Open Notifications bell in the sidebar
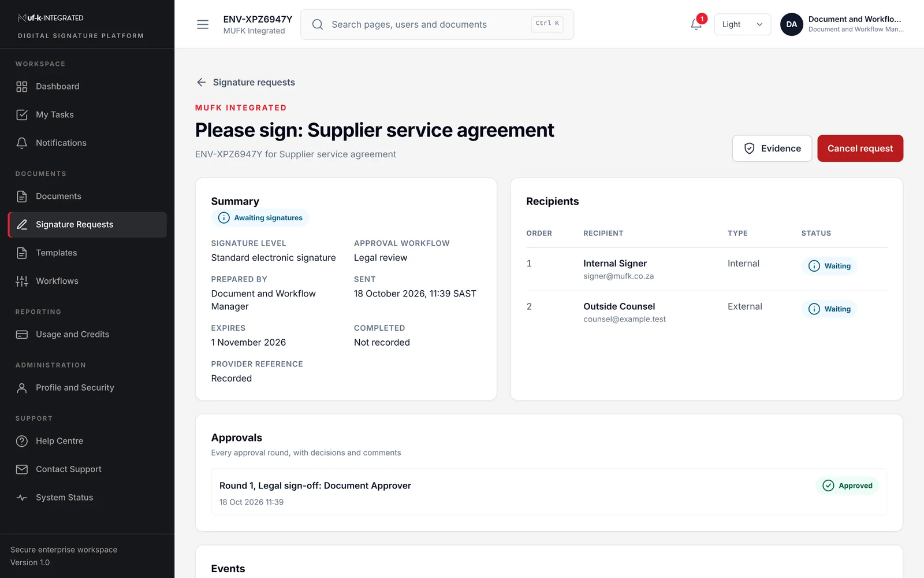The height and width of the screenshot is (578, 924). tap(22, 143)
